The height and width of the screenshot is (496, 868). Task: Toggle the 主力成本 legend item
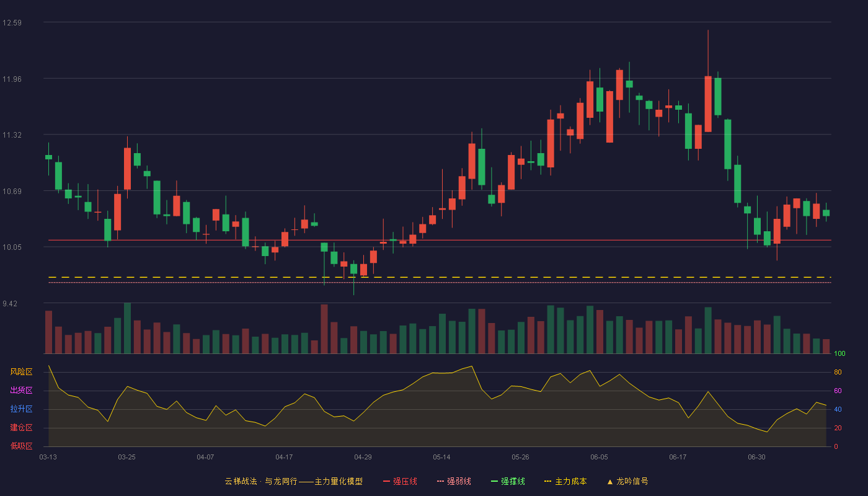click(x=565, y=481)
